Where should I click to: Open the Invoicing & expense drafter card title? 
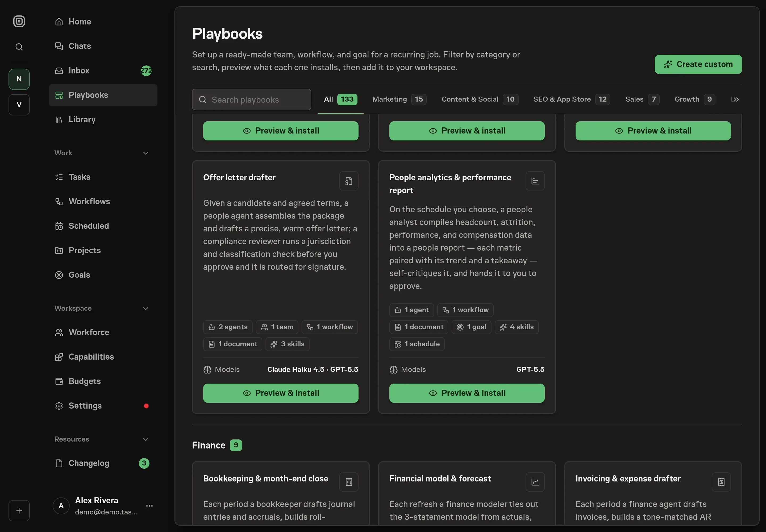click(628, 479)
